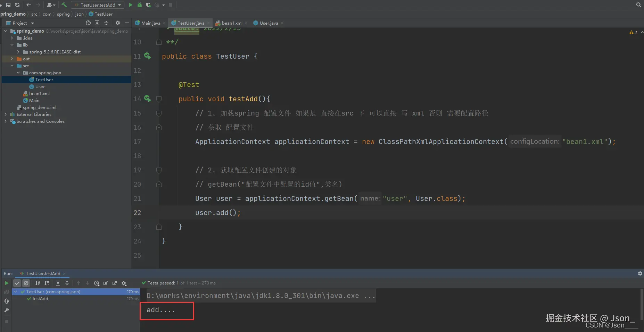644x332 pixels.
Task: Start debugging with the green bug icon
Action: tap(140, 5)
